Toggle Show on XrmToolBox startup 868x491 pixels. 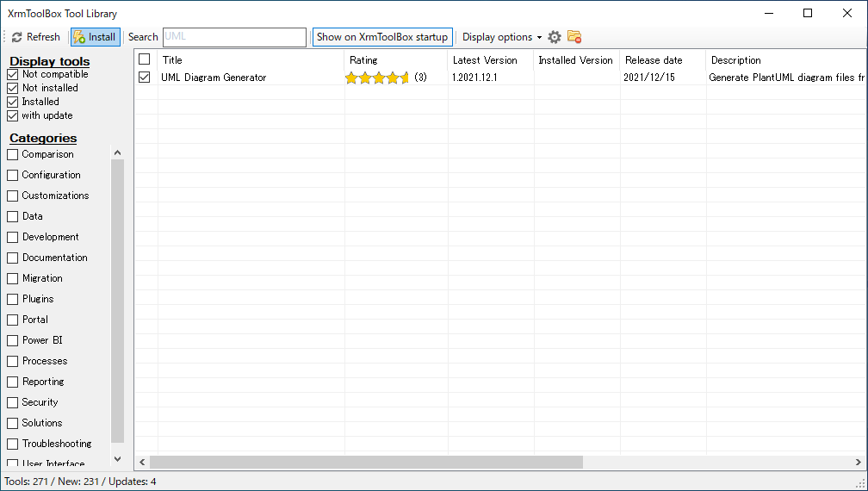pos(382,37)
